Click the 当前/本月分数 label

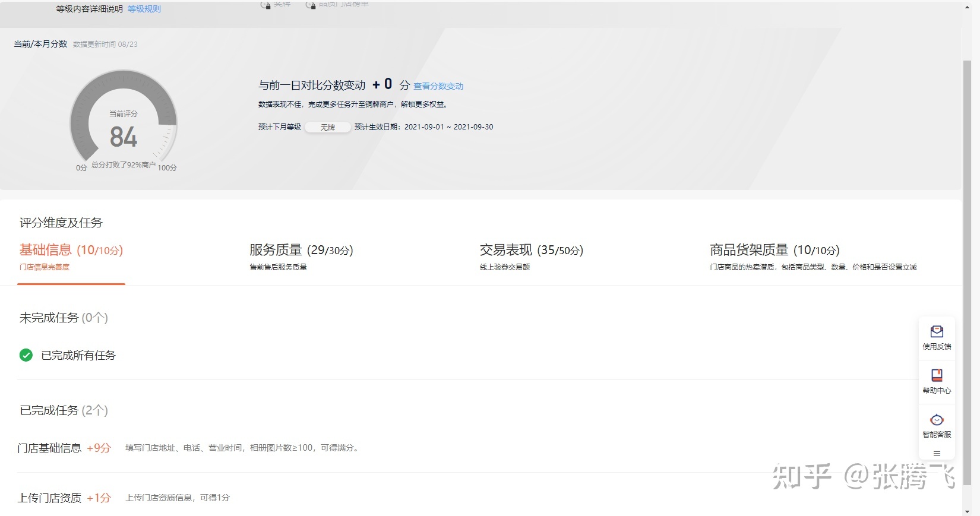(x=40, y=44)
